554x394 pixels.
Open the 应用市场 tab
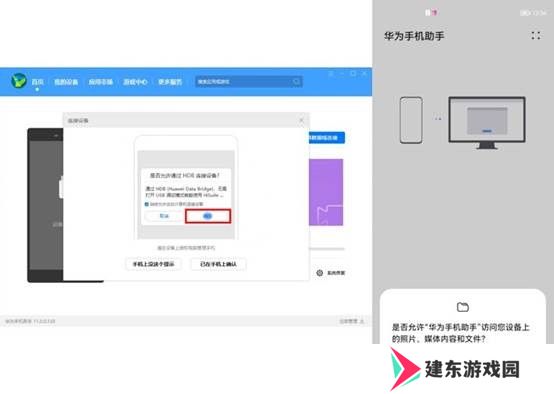(101, 82)
